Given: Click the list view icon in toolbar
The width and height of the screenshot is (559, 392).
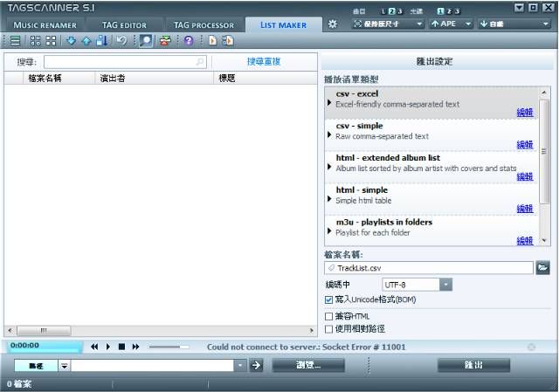Looking at the screenshot, I should tap(15, 41).
